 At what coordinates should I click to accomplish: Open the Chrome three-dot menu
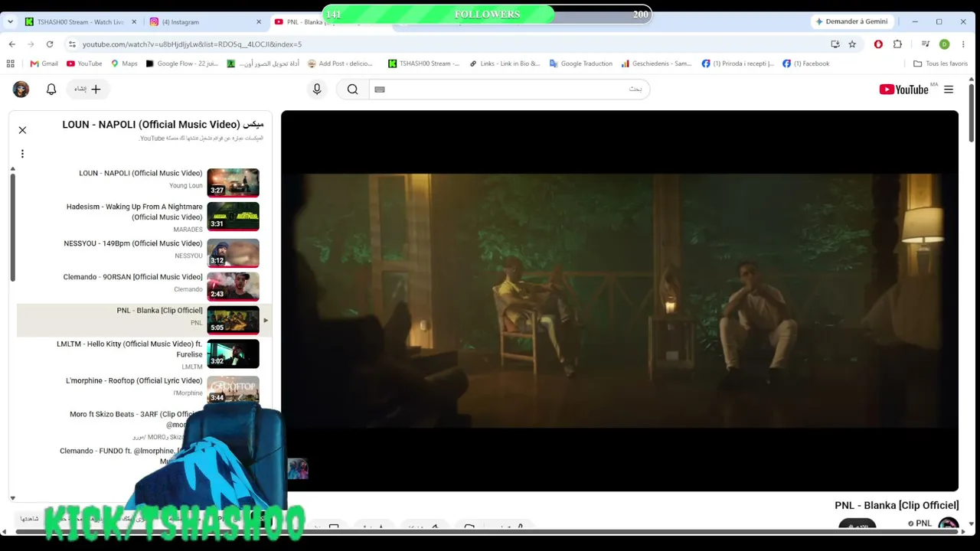pos(962,44)
